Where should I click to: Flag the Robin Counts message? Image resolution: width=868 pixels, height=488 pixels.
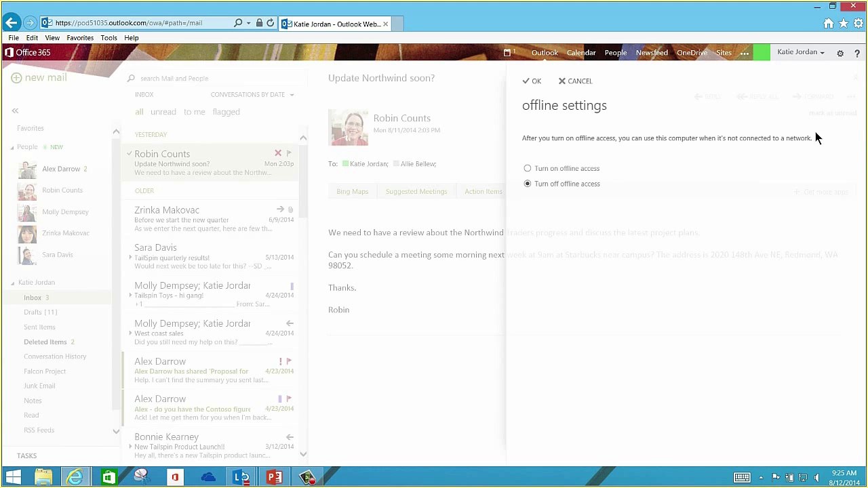pos(289,153)
